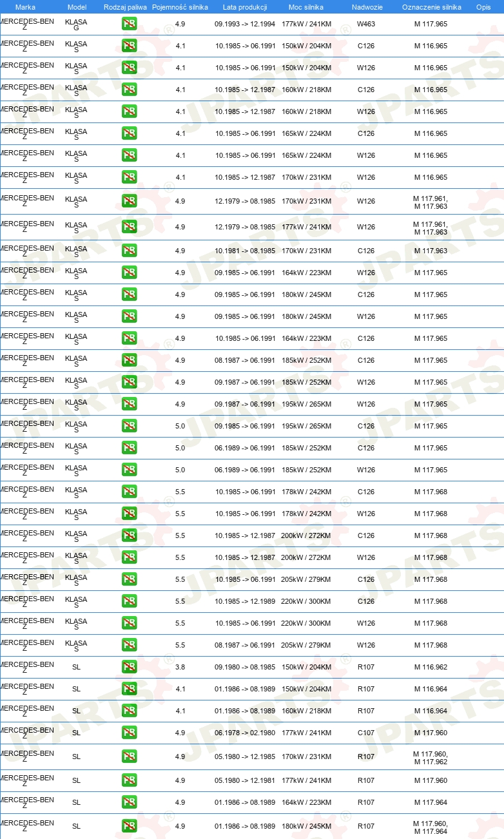Click the PB fuel icon for the 10.1981 170kW C126 row

pos(129,251)
